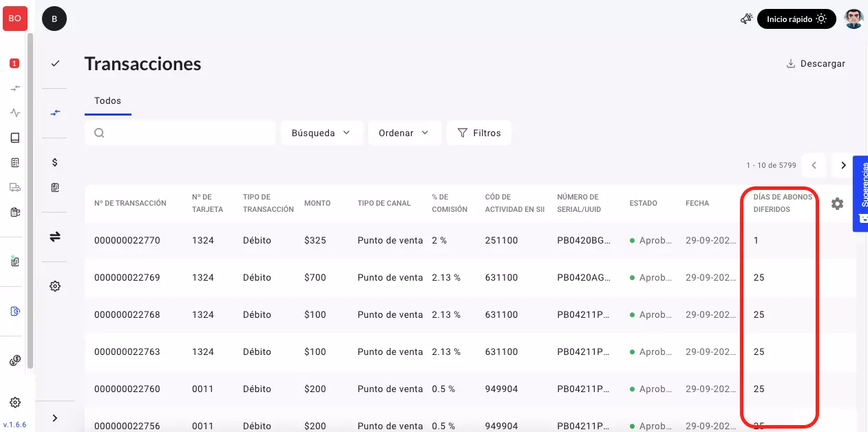
Task: Expand the Búsqueda dropdown
Action: tap(320, 133)
